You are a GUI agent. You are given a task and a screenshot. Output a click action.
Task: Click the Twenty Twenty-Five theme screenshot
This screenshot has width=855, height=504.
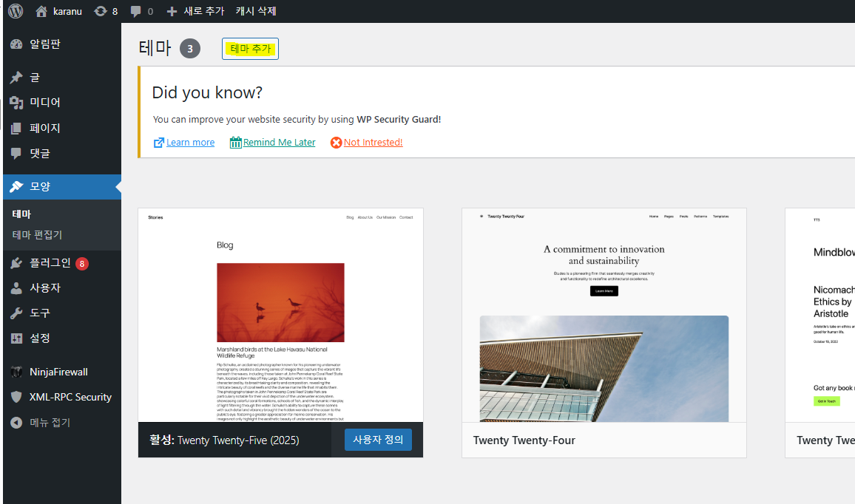pyautogui.click(x=281, y=315)
